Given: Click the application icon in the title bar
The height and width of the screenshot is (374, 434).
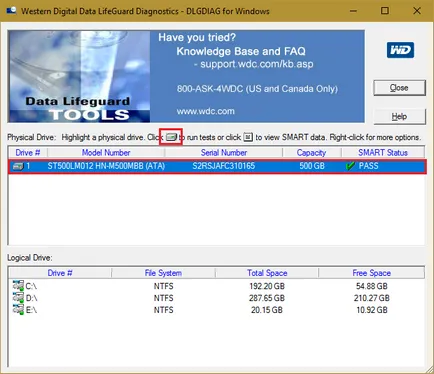Looking at the screenshot, I should (x=11, y=11).
